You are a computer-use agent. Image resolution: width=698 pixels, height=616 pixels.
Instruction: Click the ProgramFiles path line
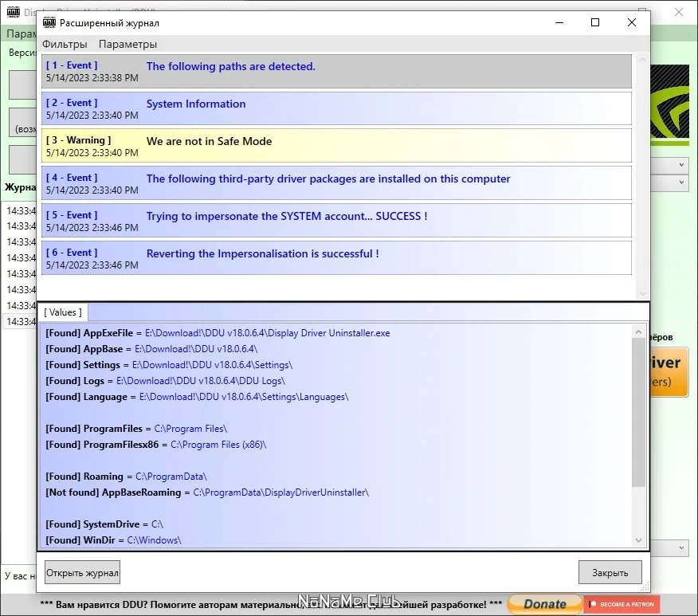(136, 429)
